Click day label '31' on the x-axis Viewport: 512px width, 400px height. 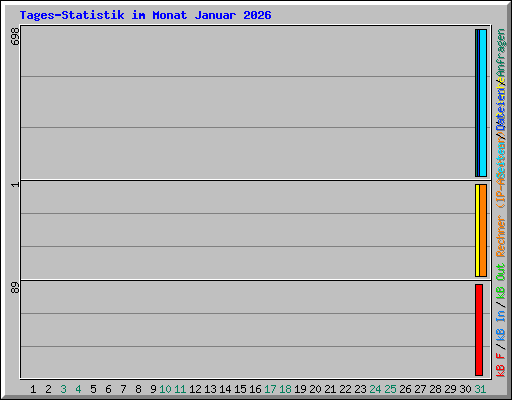click(480, 389)
